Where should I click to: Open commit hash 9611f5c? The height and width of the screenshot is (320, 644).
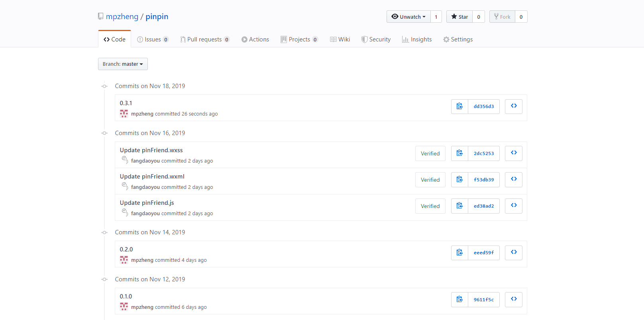pos(484,300)
